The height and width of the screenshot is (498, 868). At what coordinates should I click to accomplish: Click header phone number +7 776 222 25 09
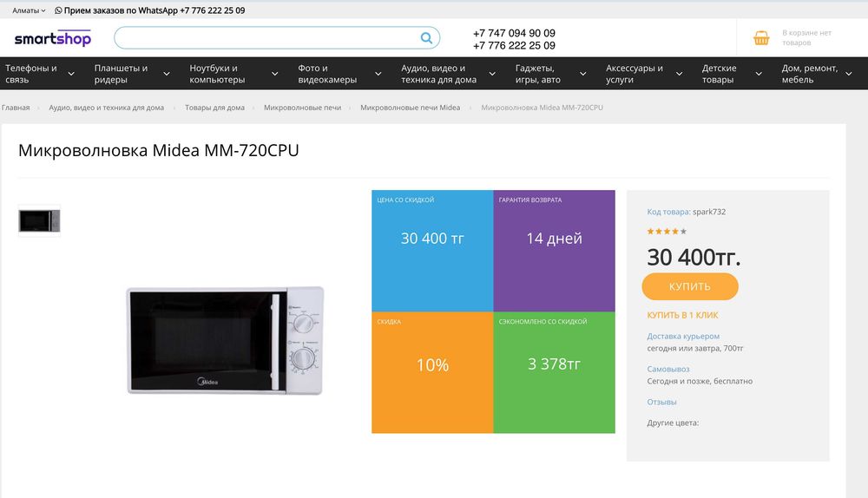tap(514, 45)
